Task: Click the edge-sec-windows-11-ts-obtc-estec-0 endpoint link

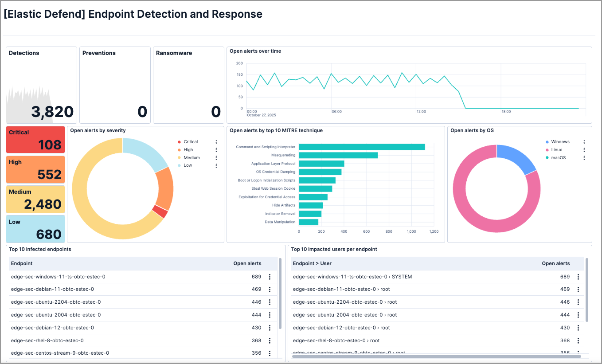Action: 58,277
